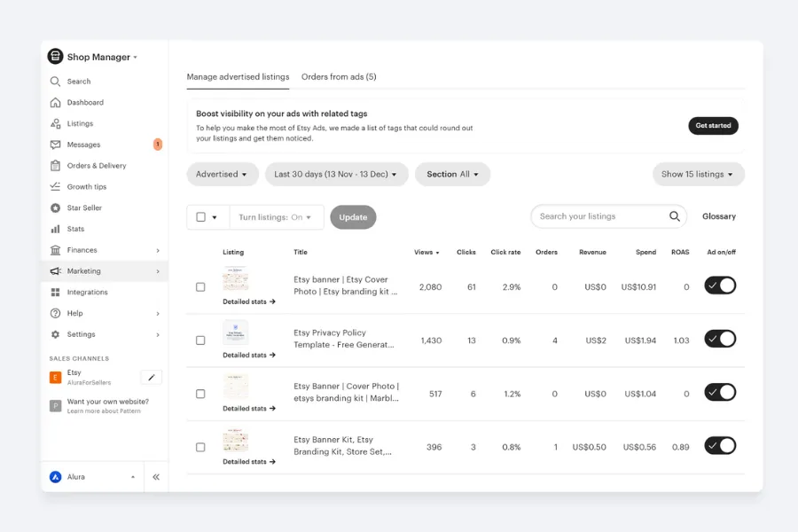Click the Search magnifier icon in sidebar

tap(55, 82)
